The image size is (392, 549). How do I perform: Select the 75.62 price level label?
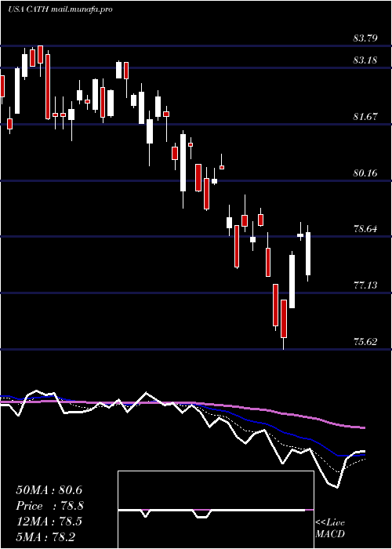[365, 342]
